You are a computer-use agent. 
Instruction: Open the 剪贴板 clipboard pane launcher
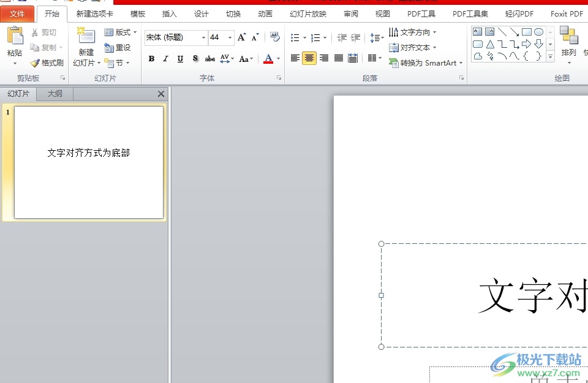coord(62,78)
